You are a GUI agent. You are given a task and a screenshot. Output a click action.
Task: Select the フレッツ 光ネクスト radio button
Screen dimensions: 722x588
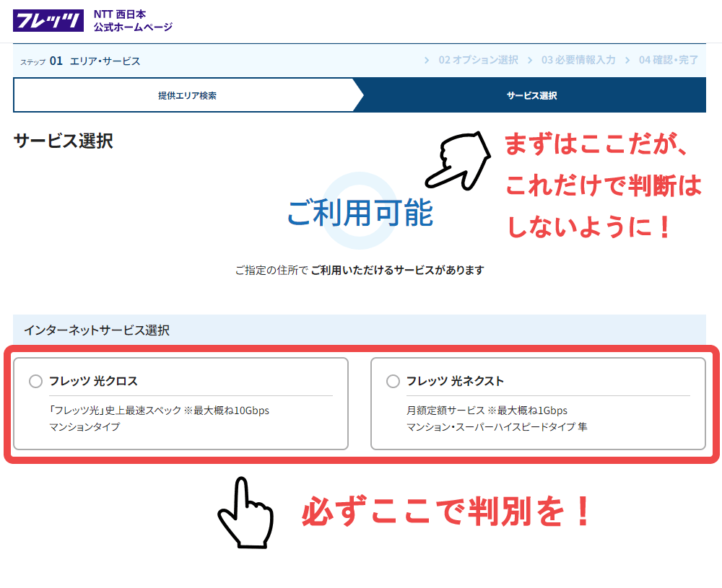(x=393, y=382)
